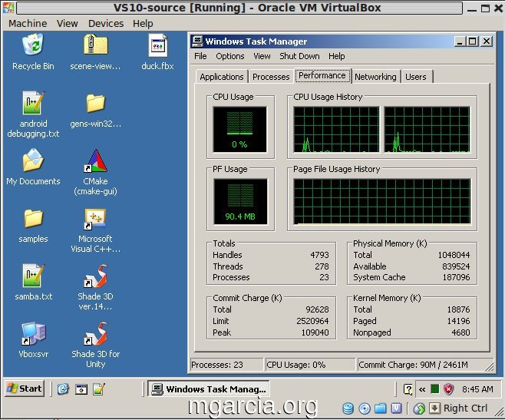Click the notepad quick launch icon
This screenshot has height=420, width=505.
tap(99, 389)
